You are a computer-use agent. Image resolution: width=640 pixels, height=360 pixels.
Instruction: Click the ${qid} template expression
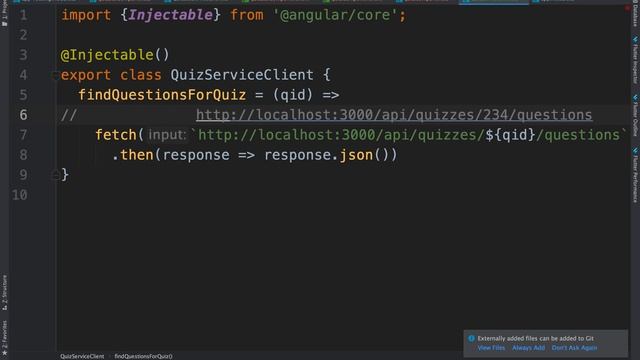coord(510,135)
